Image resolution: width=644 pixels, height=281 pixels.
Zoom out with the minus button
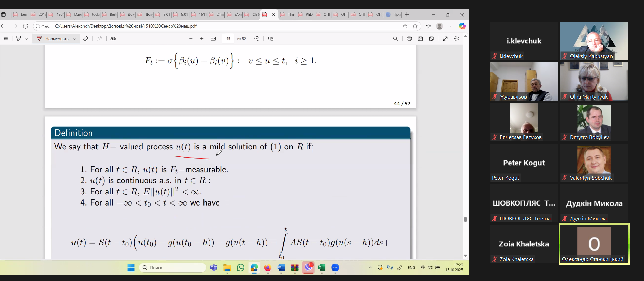[191, 39]
